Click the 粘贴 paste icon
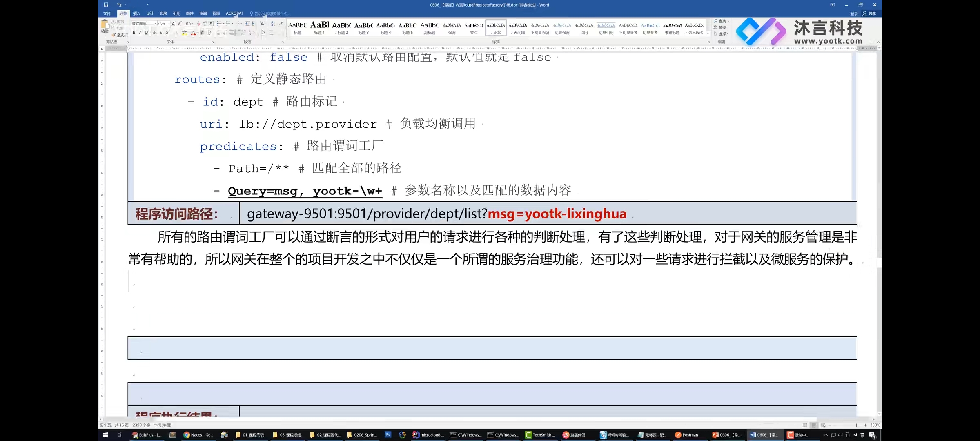Image resolution: width=980 pixels, height=441 pixels. [x=105, y=24]
